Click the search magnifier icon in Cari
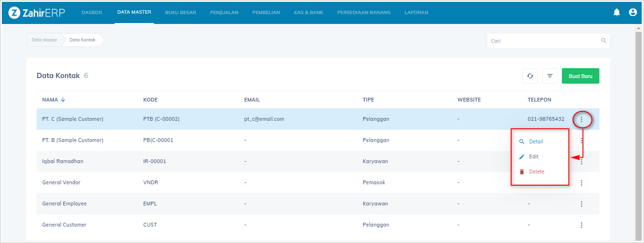This screenshot has width=644, height=243. coord(604,41)
